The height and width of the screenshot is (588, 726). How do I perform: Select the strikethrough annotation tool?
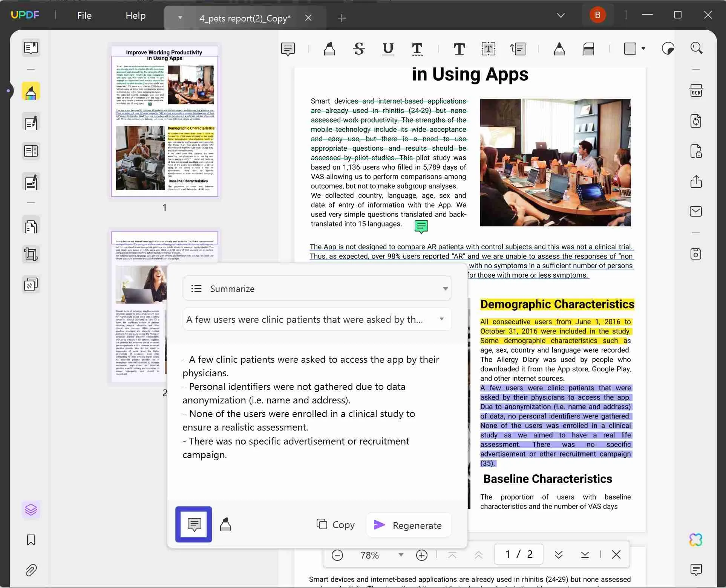(358, 49)
